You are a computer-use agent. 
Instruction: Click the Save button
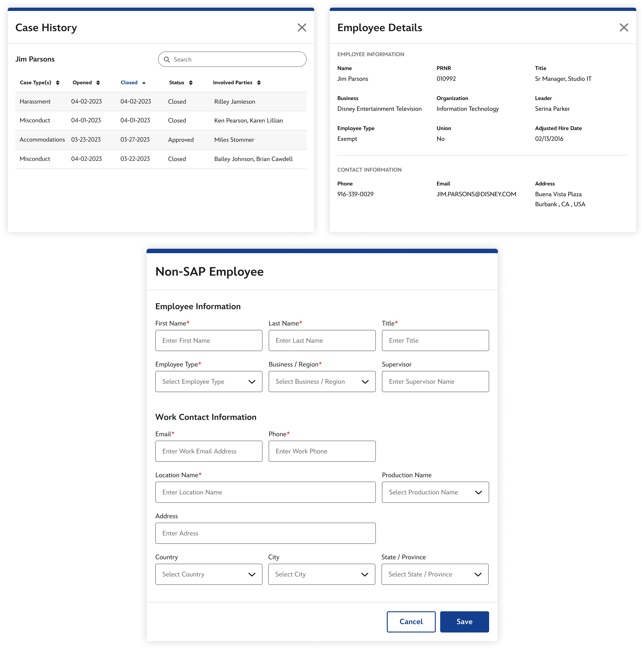click(464, 622)
